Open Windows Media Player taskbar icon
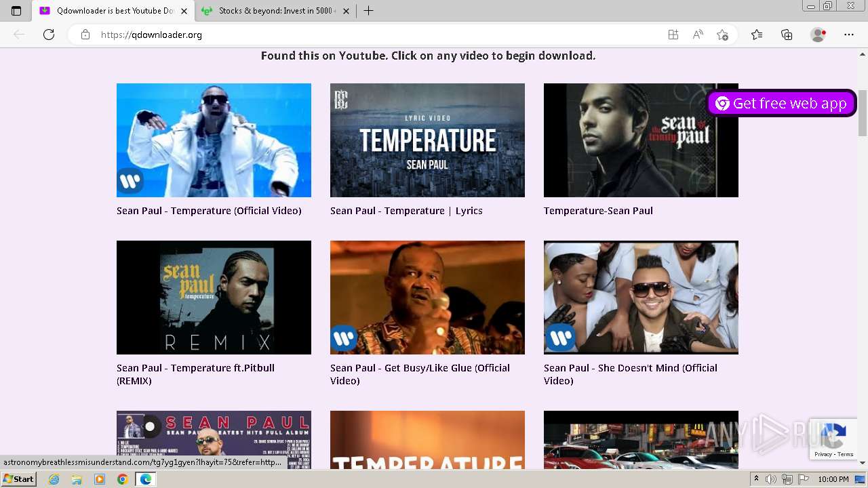868x488 pixels. (100, 479)
